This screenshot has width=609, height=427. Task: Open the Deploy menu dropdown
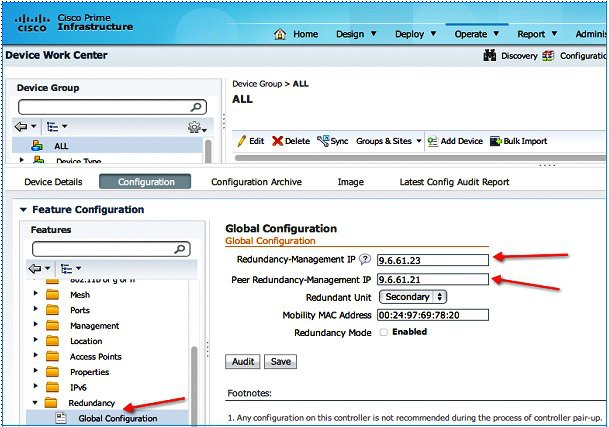coord(433,34)
